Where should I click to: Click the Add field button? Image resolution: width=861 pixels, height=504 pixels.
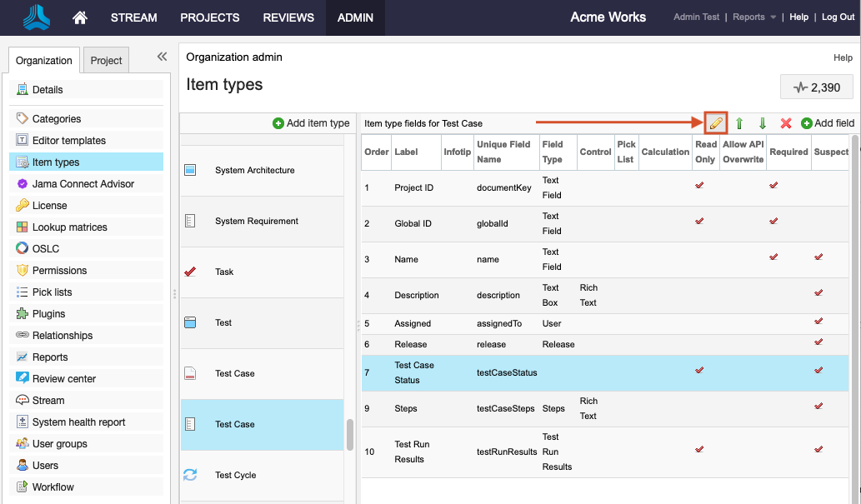point(828,123)
